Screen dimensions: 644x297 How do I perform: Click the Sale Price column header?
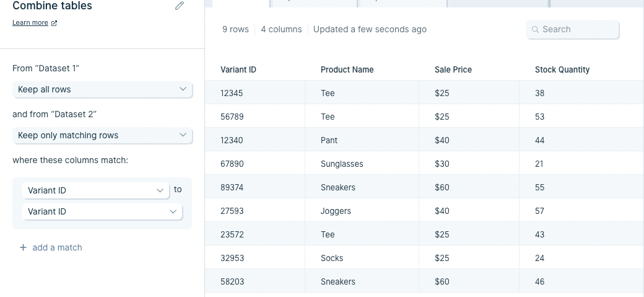pyautogui.click(x=453, y=70)
